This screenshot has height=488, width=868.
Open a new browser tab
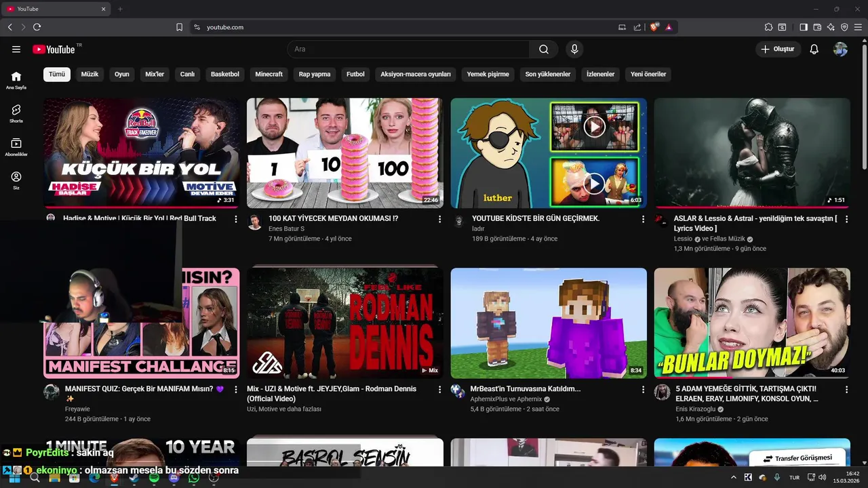120,9
